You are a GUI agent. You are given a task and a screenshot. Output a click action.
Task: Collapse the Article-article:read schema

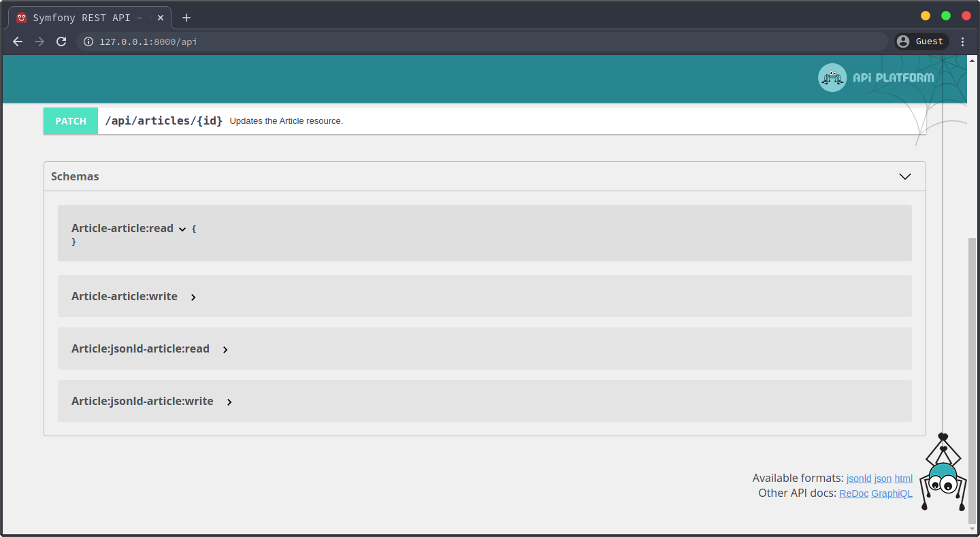pos(182,229)
